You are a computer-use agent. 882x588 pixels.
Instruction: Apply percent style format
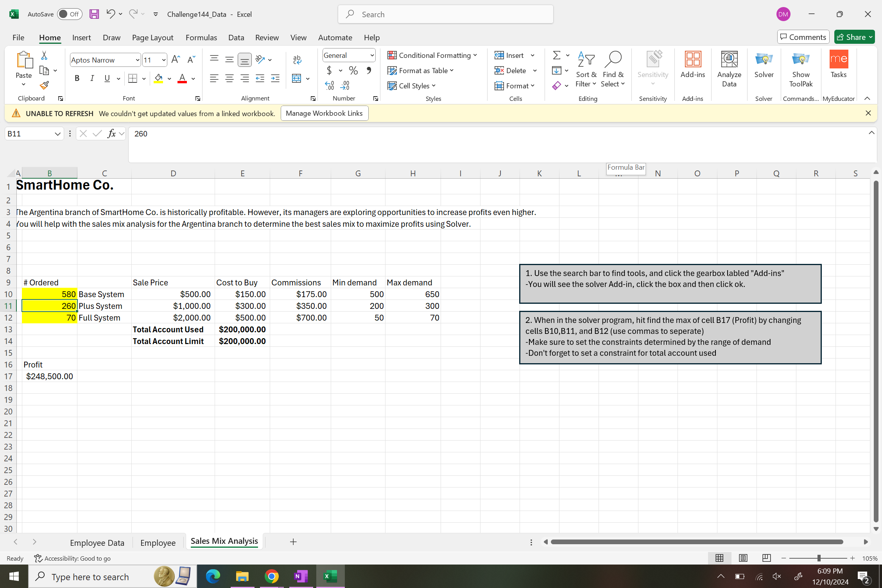coord(353,70)
